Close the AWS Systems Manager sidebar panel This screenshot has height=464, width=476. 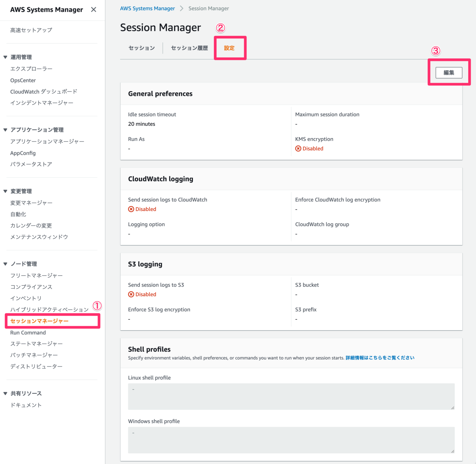point(93,10)
